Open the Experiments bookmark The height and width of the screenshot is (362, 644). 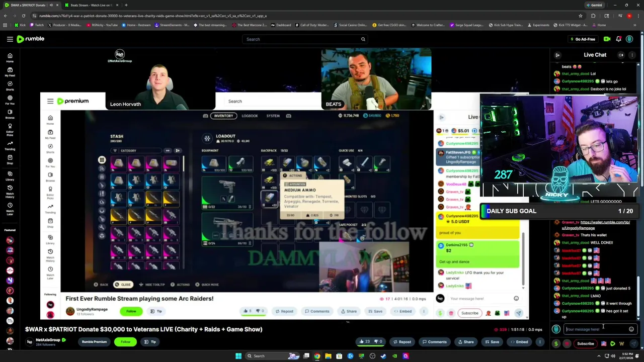(x=538, y=25)
